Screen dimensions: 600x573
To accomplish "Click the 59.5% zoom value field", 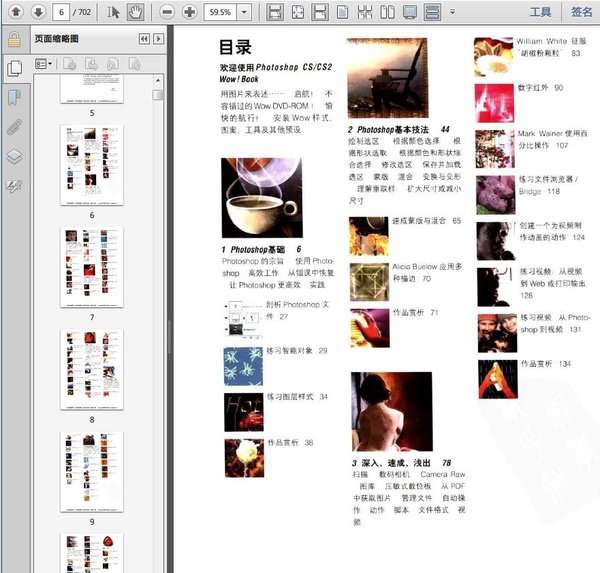I will (x=220, y=12).
